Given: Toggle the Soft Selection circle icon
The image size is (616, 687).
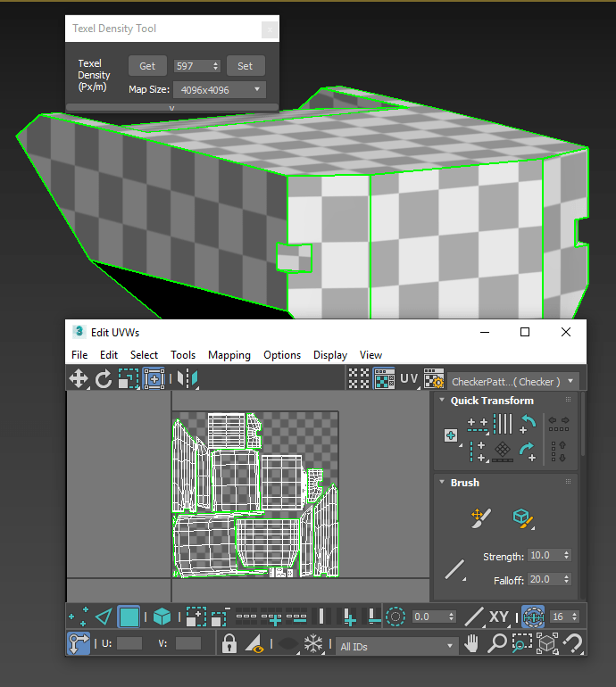Looking at the screenshot, I should click(x=395, y=617).
